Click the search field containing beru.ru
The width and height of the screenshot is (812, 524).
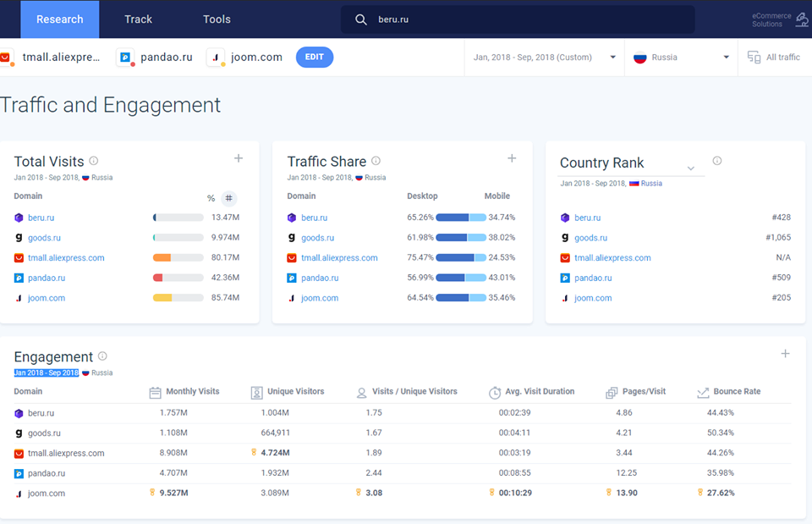524,19
